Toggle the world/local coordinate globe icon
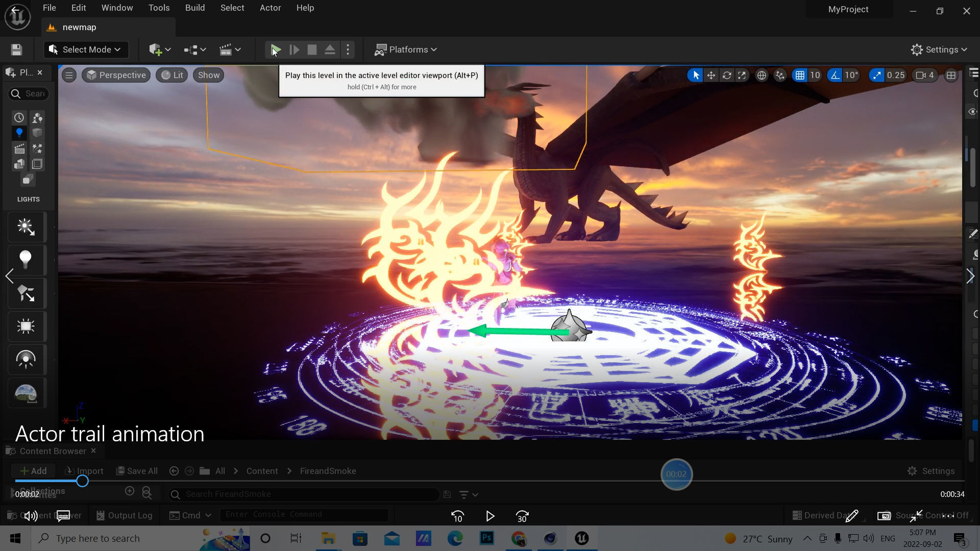 tap(761, 75)
